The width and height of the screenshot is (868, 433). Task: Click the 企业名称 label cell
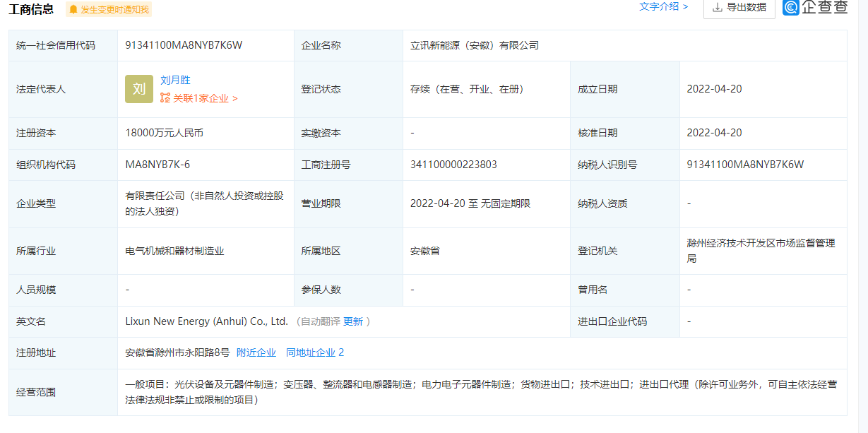(348, 45)
